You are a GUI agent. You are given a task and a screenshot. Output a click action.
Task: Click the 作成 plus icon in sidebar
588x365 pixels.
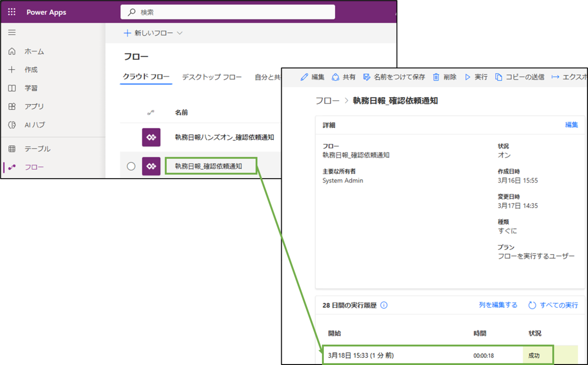(12, 70)
